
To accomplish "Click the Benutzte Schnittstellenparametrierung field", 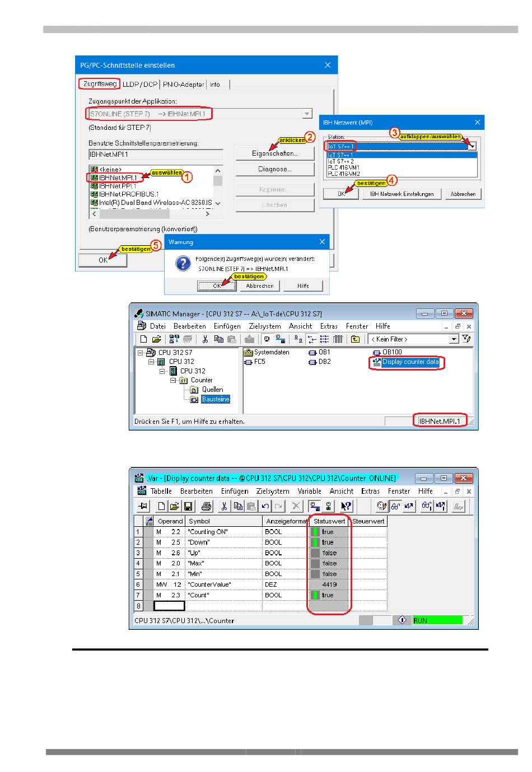I will click(156, 155).
